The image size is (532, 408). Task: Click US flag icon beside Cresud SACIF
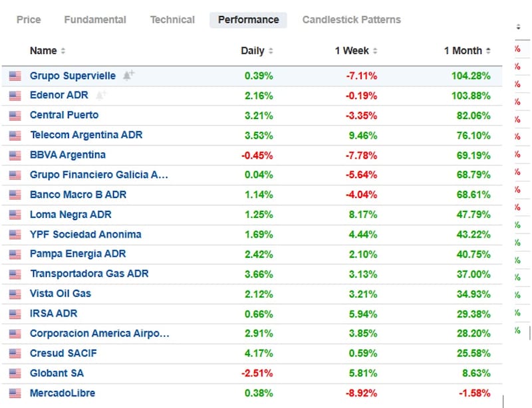coord(15,354)
